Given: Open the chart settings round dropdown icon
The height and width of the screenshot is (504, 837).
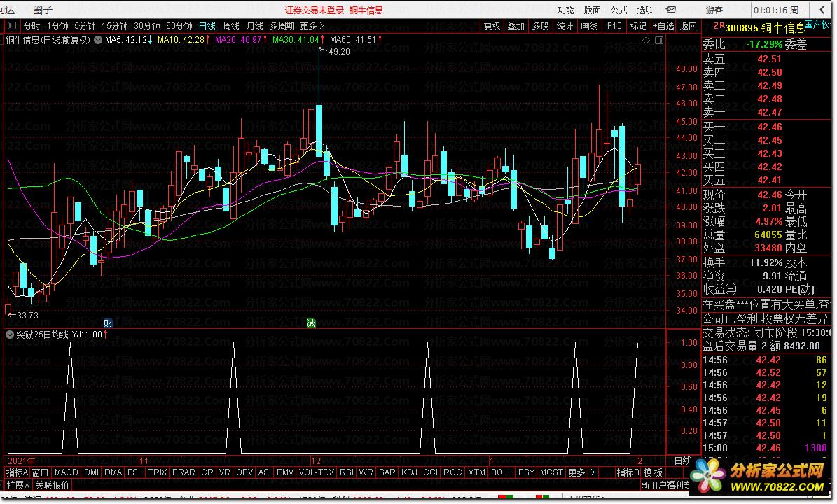Looking at the screenshot, I should point(98,39).
